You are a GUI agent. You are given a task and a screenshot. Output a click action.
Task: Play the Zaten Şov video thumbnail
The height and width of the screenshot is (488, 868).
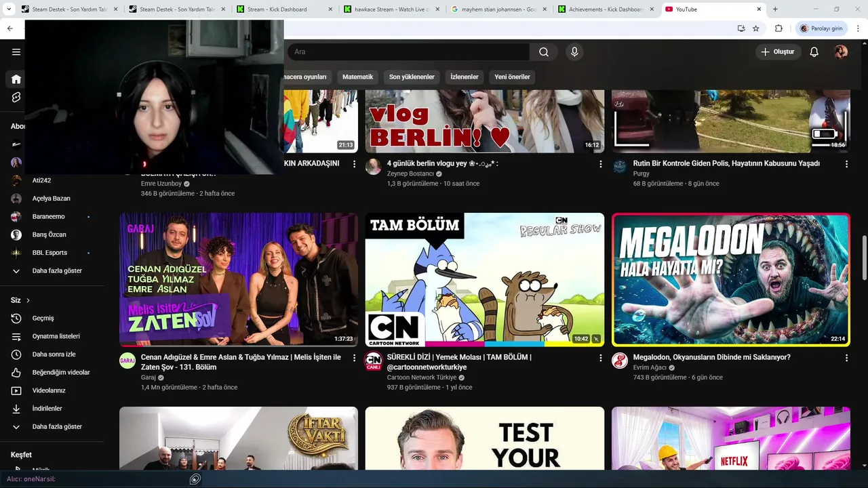point(239,280)
